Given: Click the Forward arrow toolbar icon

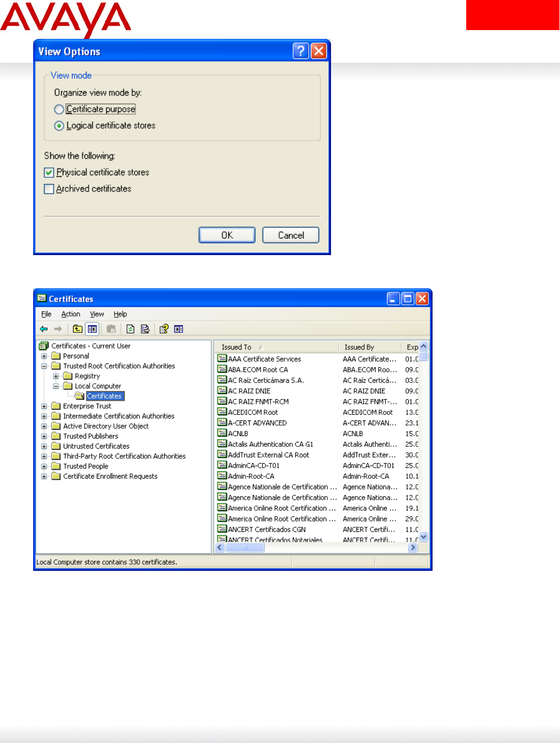Looking at the screenshot, I should pos(58,329).
